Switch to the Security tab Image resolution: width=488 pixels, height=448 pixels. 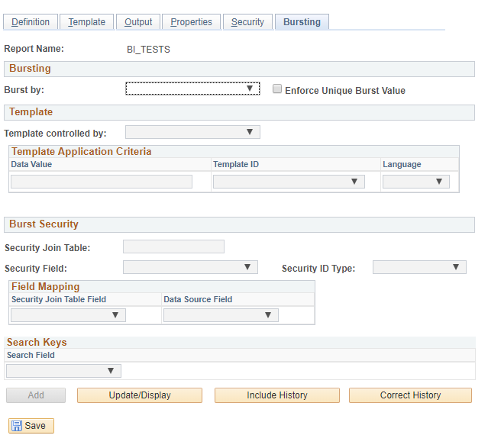point(247,22)
